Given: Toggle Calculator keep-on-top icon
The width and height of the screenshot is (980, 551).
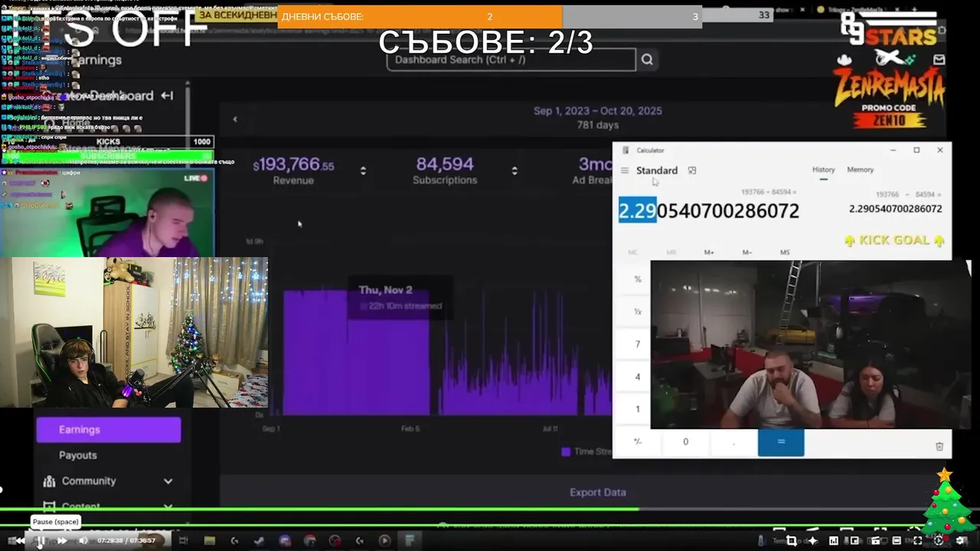Looking at the screenshot, I should [692, 171].
